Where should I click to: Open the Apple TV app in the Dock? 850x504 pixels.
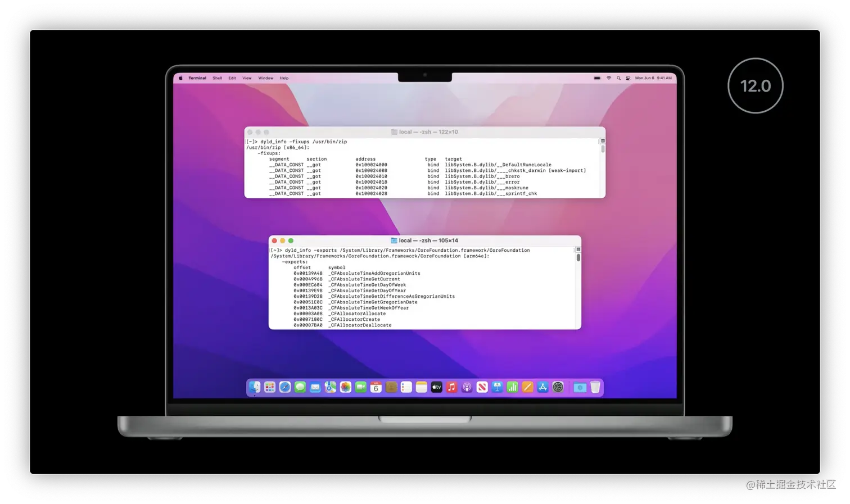click(437, 387)
